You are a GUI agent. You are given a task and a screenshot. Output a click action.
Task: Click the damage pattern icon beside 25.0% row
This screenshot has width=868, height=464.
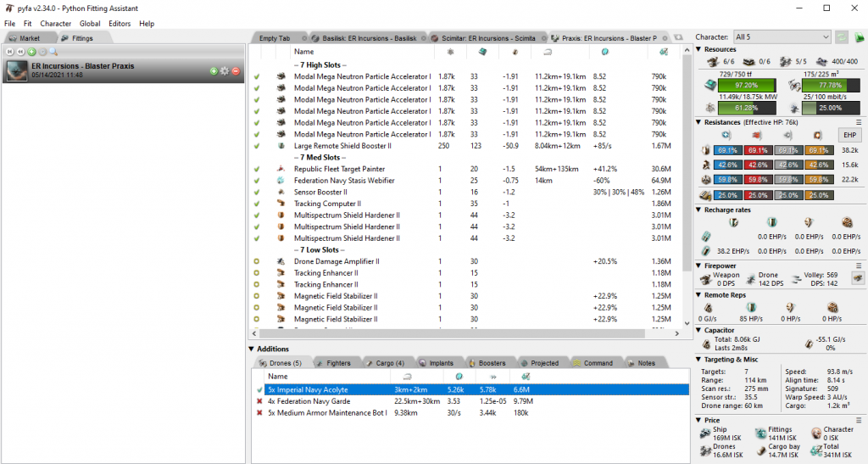click(x=705, y=195)
